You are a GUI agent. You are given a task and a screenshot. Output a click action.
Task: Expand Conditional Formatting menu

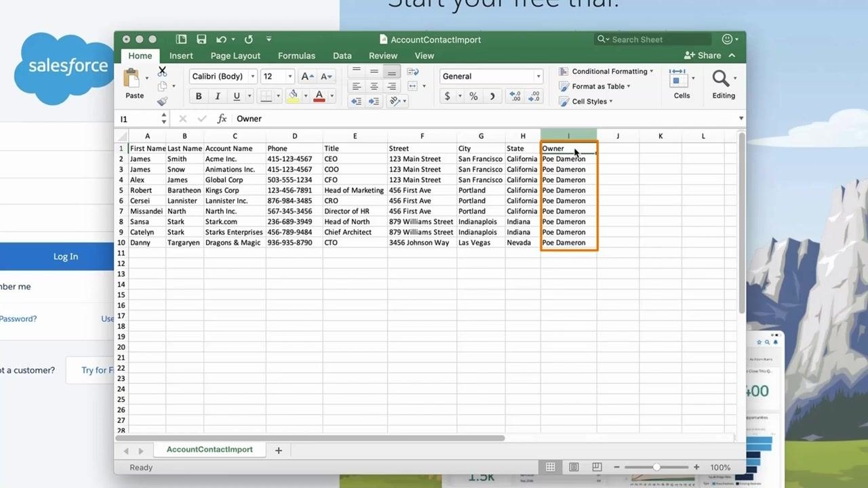pyautogui.click(x=606, y=71)
